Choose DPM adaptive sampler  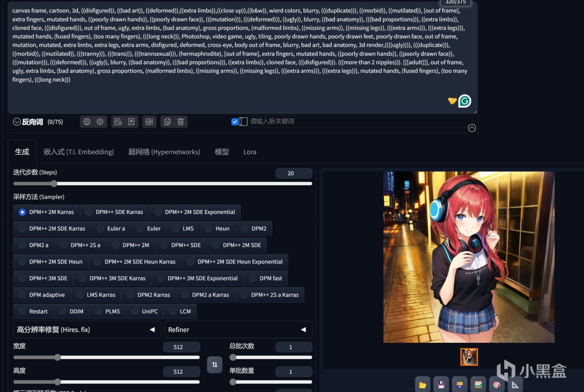click(42, 295)
